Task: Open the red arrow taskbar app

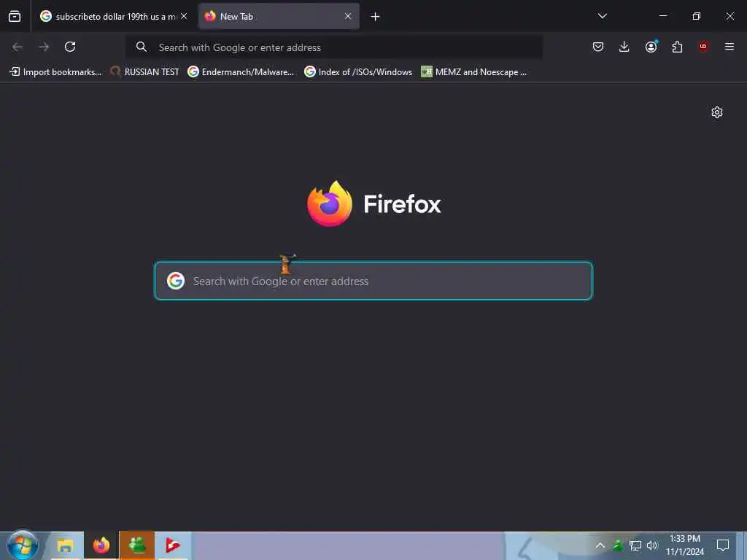Action: tap(172, 545)
